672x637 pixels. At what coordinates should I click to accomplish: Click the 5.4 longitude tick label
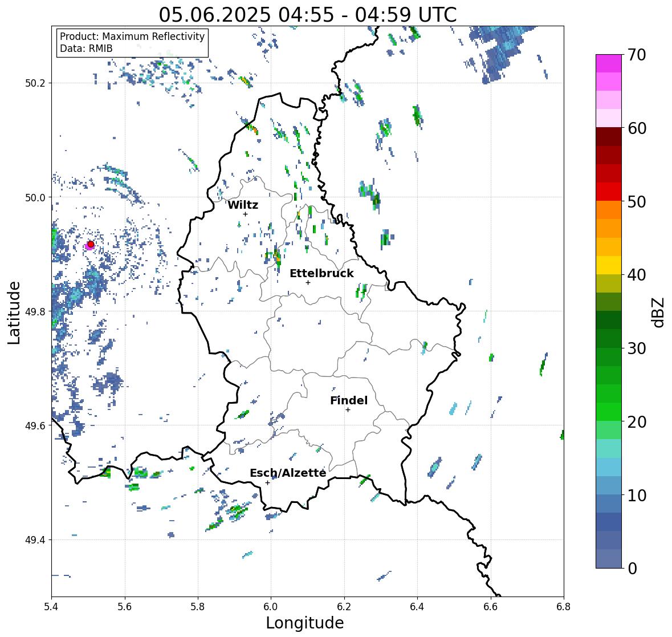[x=51, y=607]
